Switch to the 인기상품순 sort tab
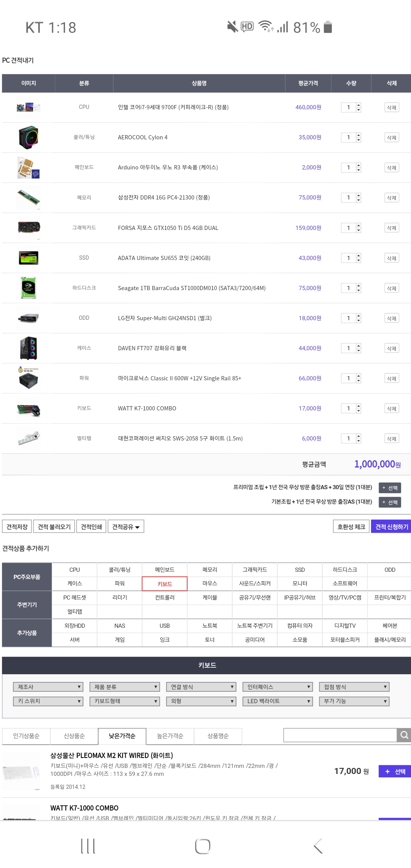Image resolution: width=411 pixels, height=868 pixels. tap(26, 736)
